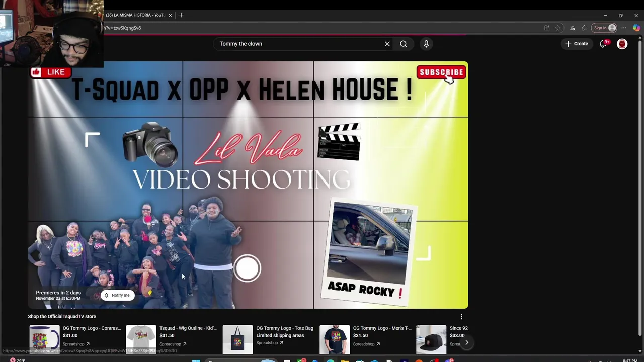Open 'OG Tommy Logo - Contras...' product title
The width and height of the screenshot is (644, 362).
click(x=92, y=328)
